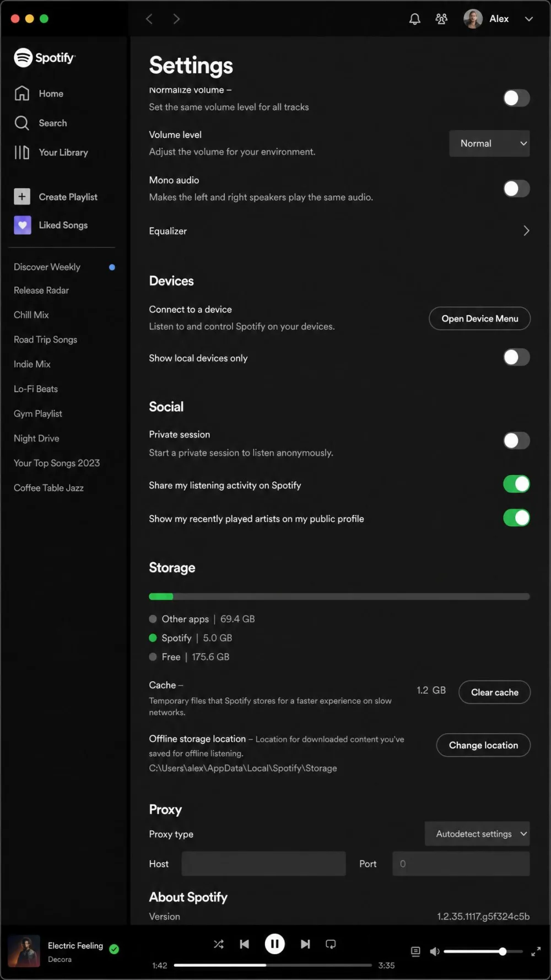Viewport: 551px width, 980px height.
Task: Toggle Show local devices only
Action: (x=516, y=357)
